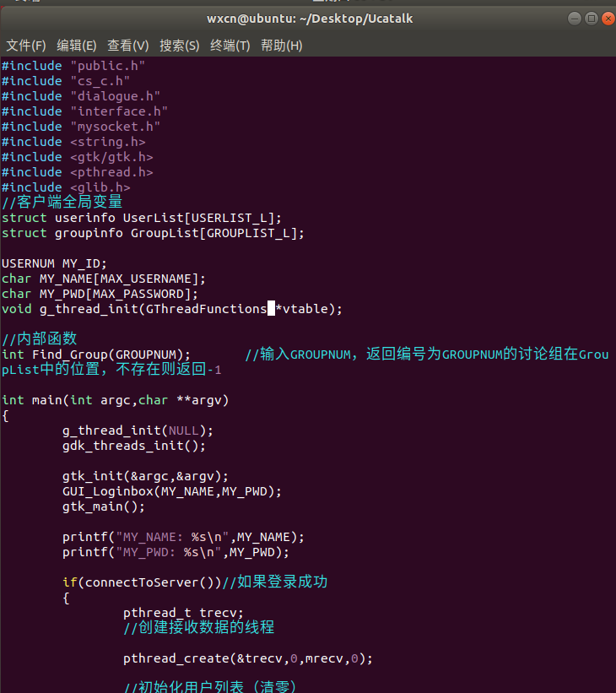The width and height of the screenshot is (616, 693).
Task: Click the gdk_threads_init(); call
Action: (134, 446)
